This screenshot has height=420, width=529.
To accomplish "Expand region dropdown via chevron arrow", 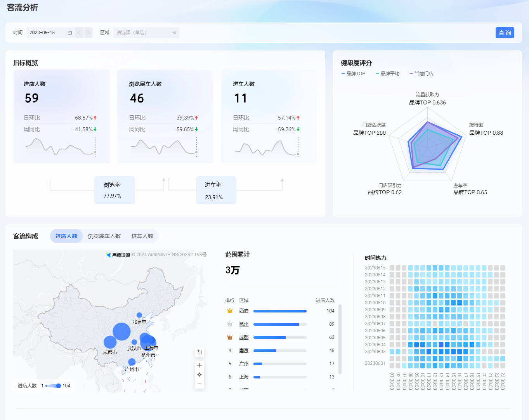I will (174, 33).
